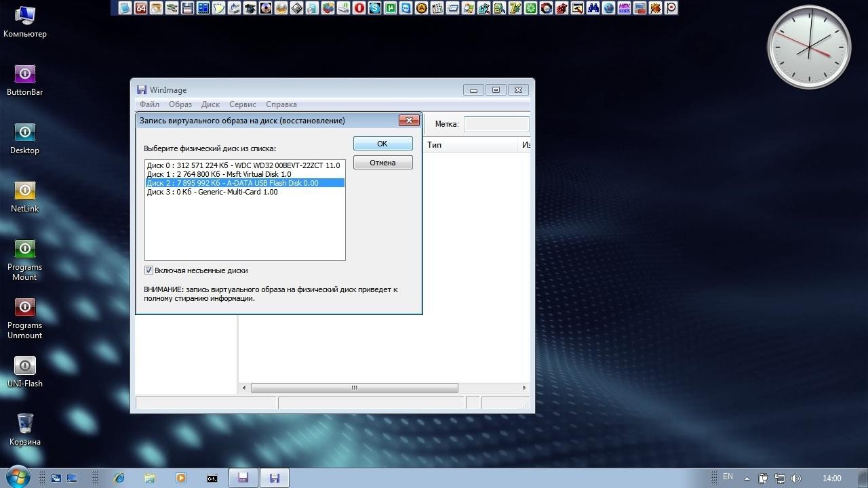
Task: Open the Компьютер desktop icon
Action: [24, 21]
